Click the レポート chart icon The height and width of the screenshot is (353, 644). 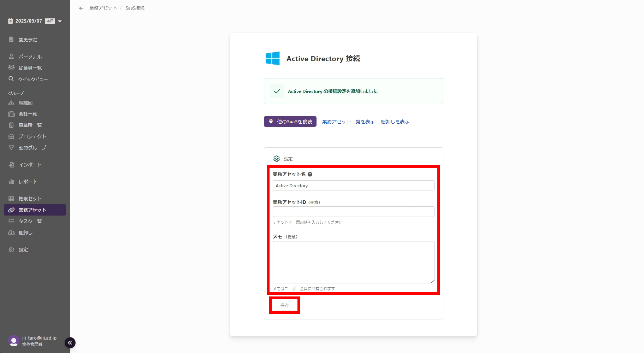coord(11,182)
